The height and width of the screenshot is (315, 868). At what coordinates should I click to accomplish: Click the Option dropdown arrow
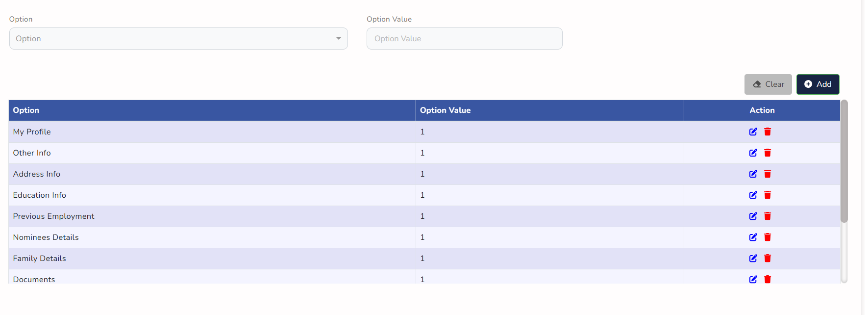tap(338, 38)
